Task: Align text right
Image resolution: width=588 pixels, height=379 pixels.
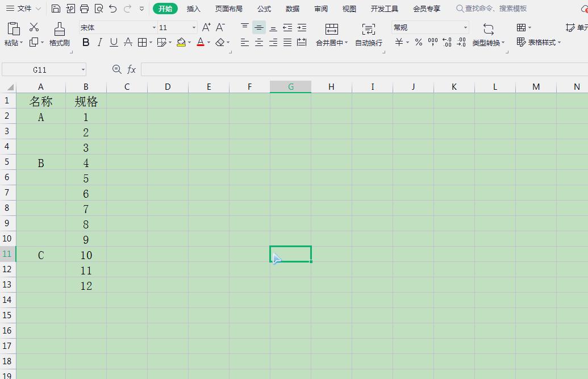Action: (273, 43)
